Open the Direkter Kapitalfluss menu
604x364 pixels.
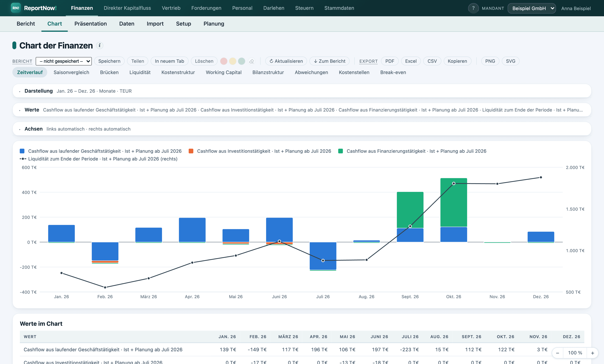127,8
